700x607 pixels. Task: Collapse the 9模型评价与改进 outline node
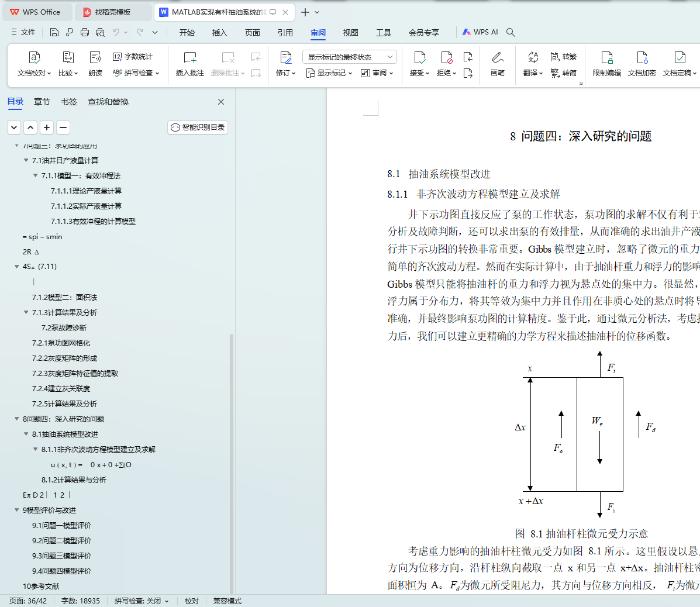tap(16, 510)
